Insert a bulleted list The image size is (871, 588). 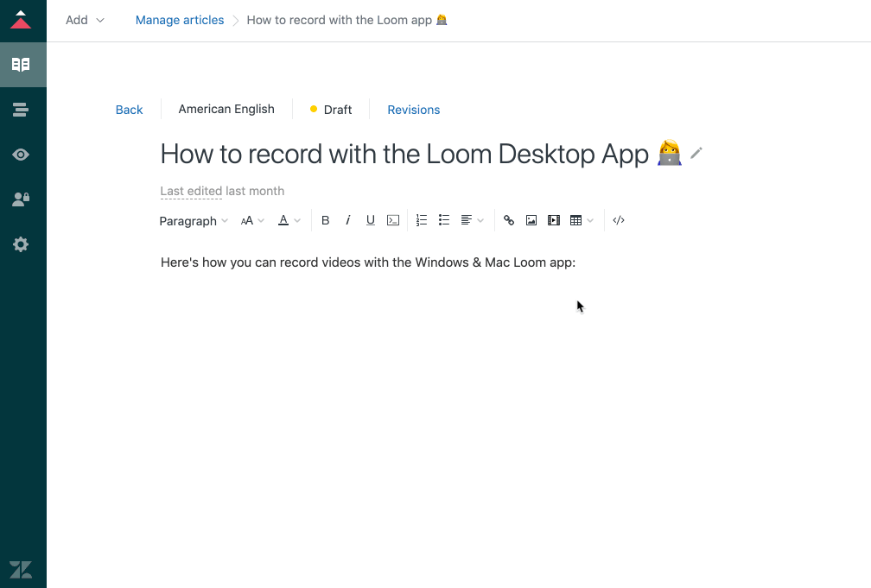point(444,220)
